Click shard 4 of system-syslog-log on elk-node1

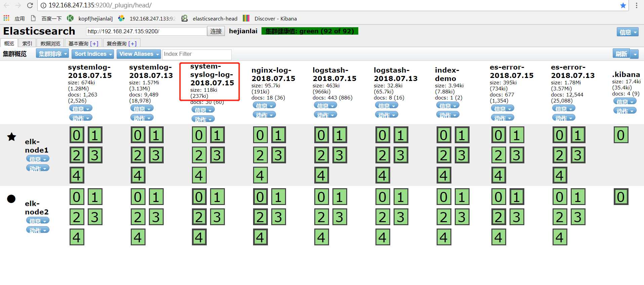coord(199,175)
